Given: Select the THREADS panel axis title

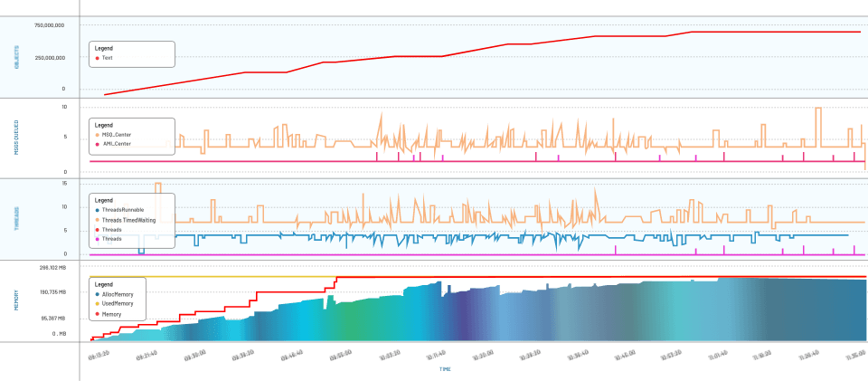Looking at the screenshot, I should click(16, 218).
